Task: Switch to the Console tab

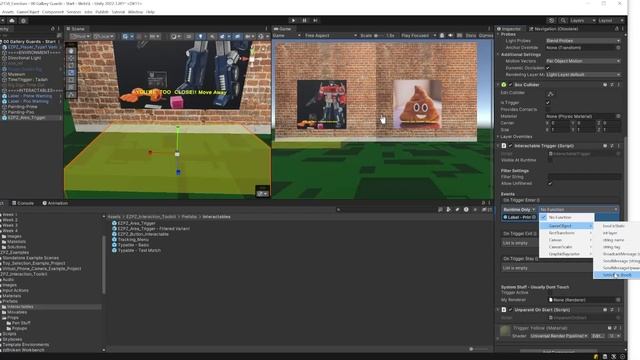Action: click(23, 203)
